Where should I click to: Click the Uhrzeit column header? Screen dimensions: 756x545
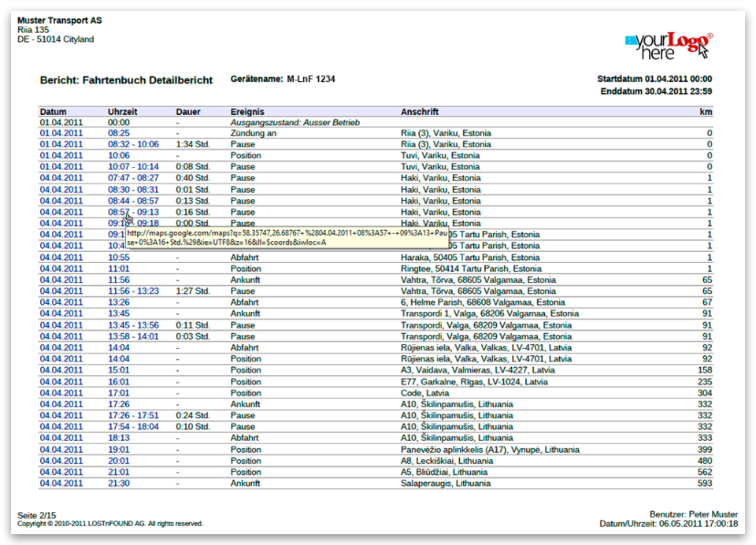coord(122,112)
